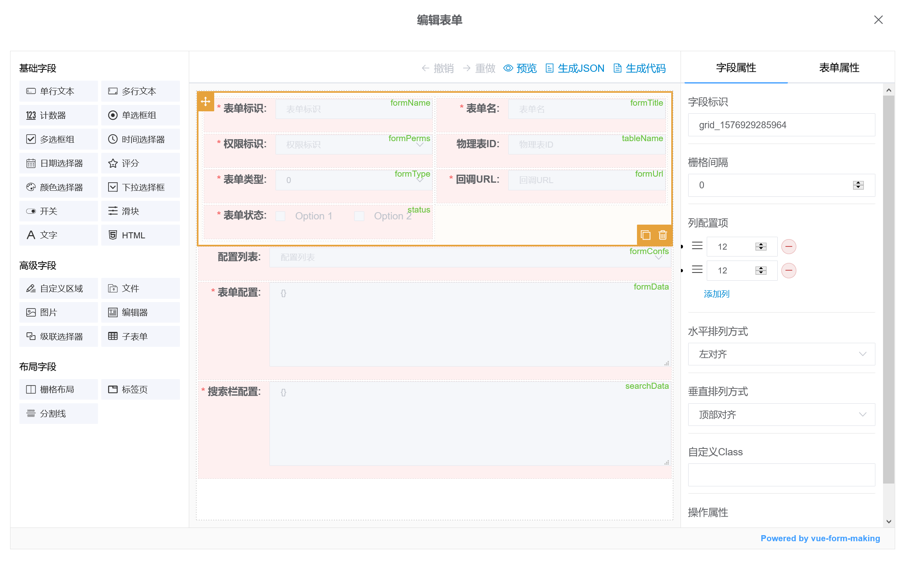Open the 权限标识 dropdown
The height and width of the screenshot is (588, 902).
click(354, 144)
